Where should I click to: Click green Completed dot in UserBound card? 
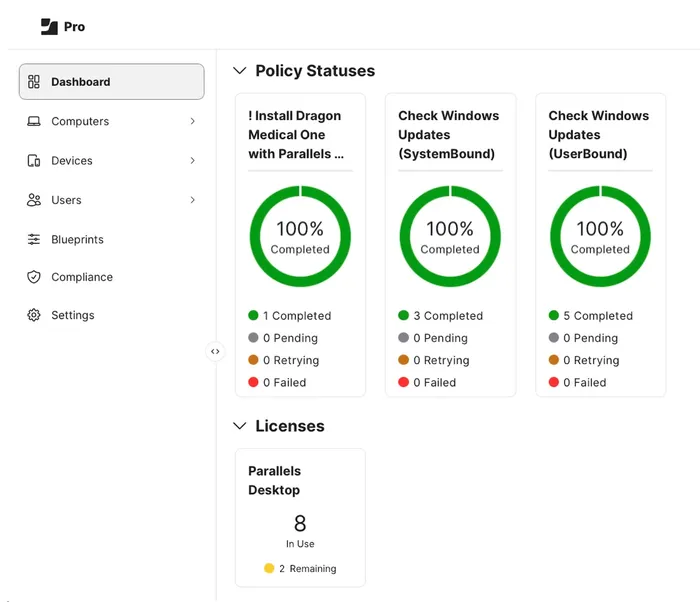click(554, 315)
